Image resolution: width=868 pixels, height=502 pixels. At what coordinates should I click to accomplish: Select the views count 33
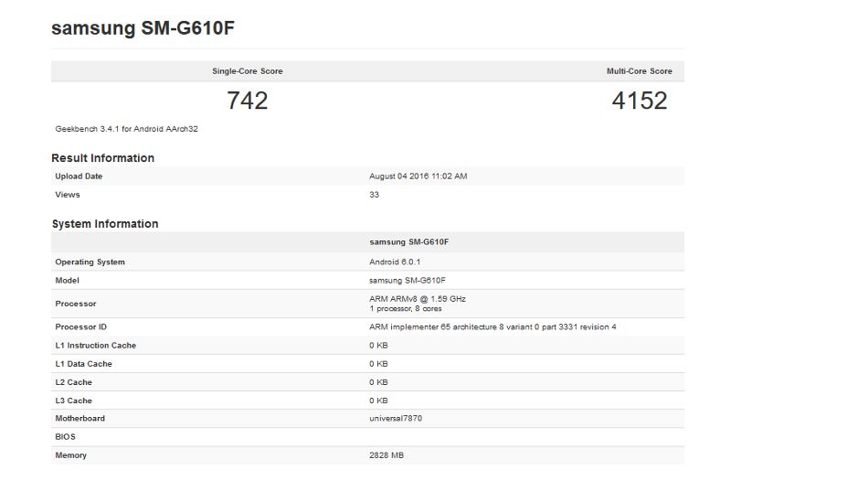(x=375, y=195)
